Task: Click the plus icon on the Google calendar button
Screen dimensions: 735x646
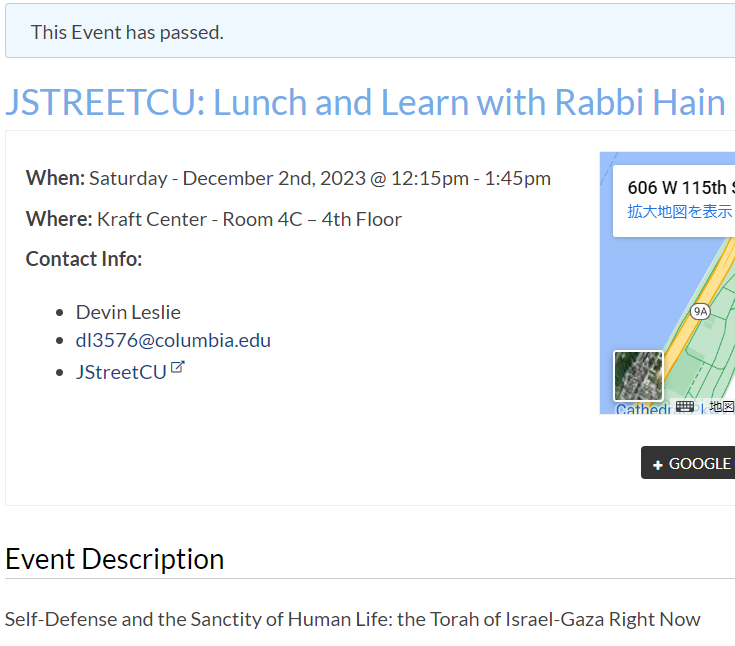Action: pyautogui.click(x=657, y=464)
